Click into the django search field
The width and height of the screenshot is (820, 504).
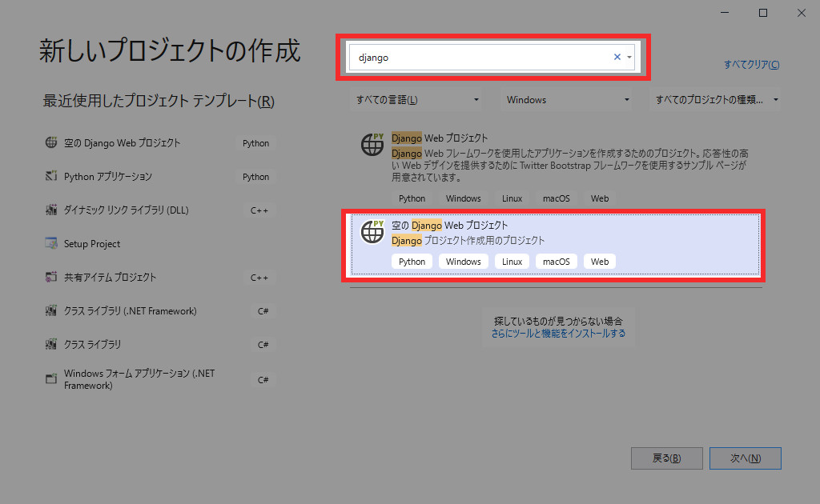click(480, 57)
